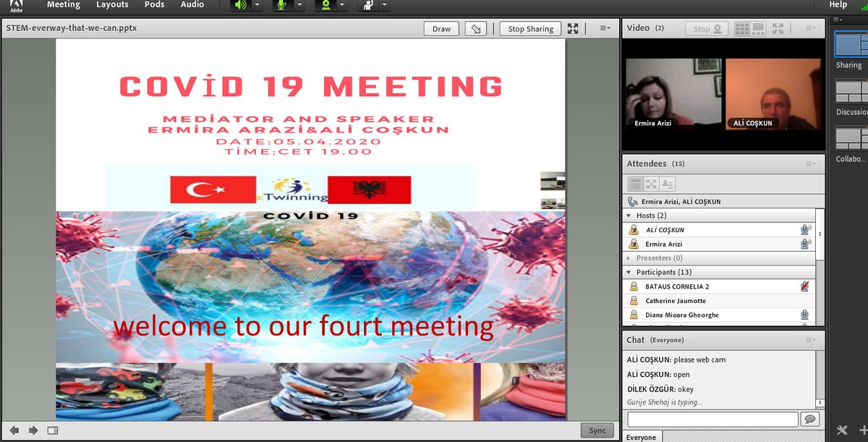868x442 pixels.
Task: Open the Pods menu
Action: click(154, 4)
